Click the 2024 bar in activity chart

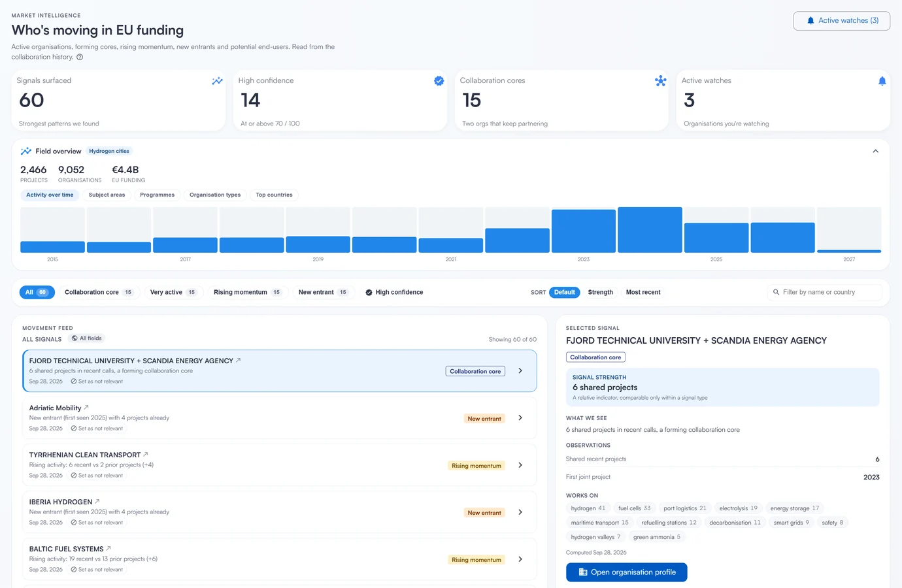pyautogui.click(x=650, y=230)
